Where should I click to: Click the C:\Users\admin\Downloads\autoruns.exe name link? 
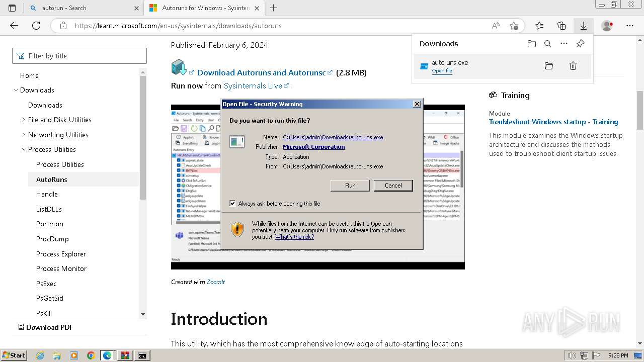pos(333,137)
